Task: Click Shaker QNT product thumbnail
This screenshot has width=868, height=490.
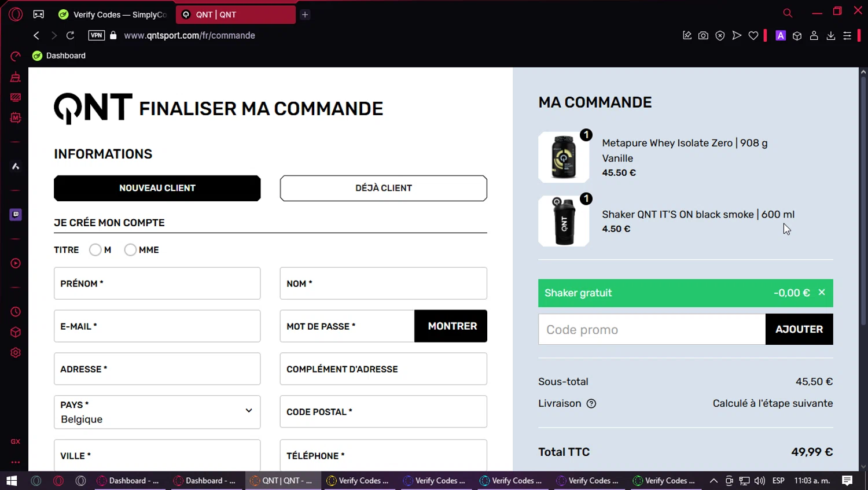Action: [x=564, y=221]
